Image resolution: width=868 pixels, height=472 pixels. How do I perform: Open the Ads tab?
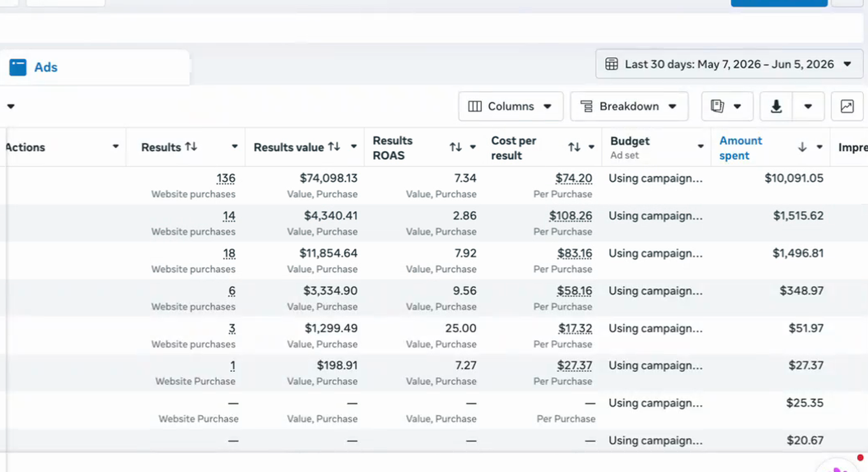pyautogui.click(x=95, y=67)
